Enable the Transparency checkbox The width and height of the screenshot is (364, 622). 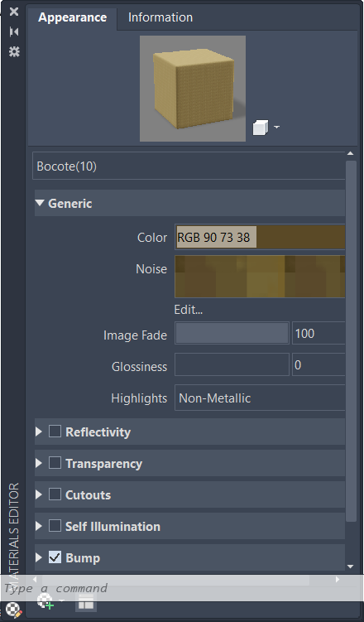pos(55,463)
